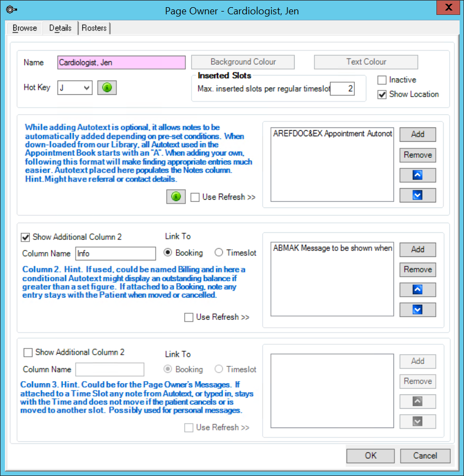Click the greyed up arrow in Column 3 section

pos(418,402)
